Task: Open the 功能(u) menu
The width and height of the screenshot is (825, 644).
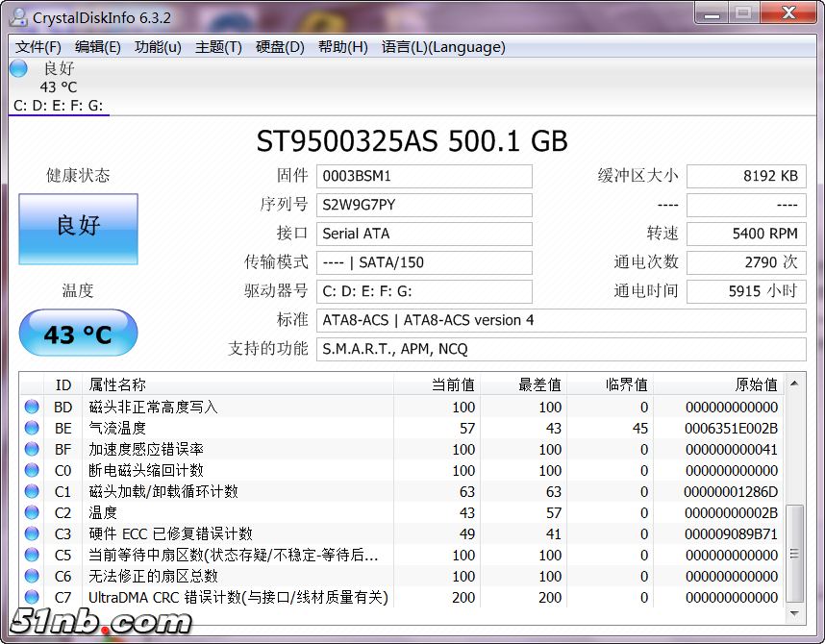Action: [x=158, y=47]
